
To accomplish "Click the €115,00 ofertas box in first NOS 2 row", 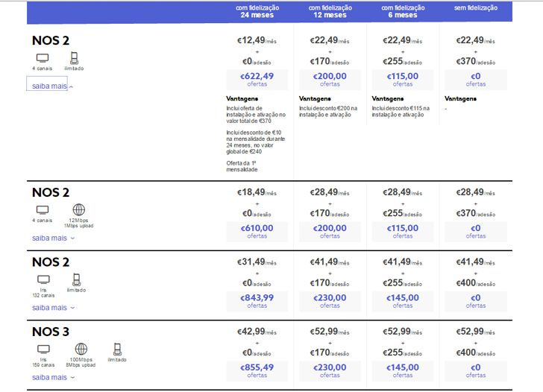I will 403,80.
